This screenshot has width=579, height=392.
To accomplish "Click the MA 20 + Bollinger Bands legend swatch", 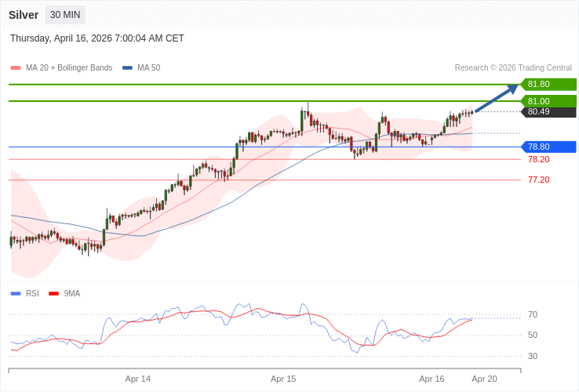I will [16, 68].
